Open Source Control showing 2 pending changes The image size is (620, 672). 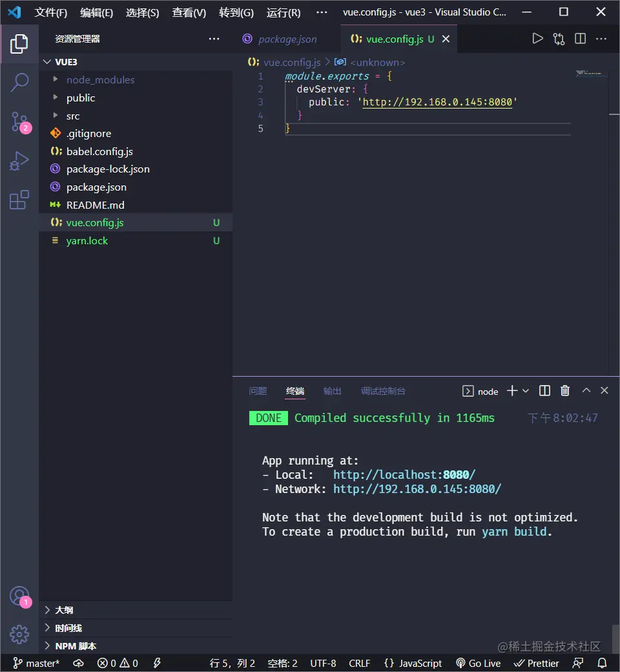coord(19,121)
